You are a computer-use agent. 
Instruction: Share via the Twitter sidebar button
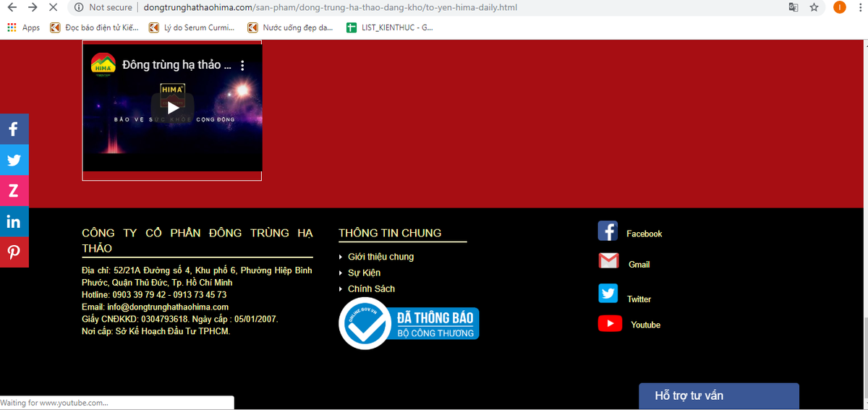(x=14, y=160)
